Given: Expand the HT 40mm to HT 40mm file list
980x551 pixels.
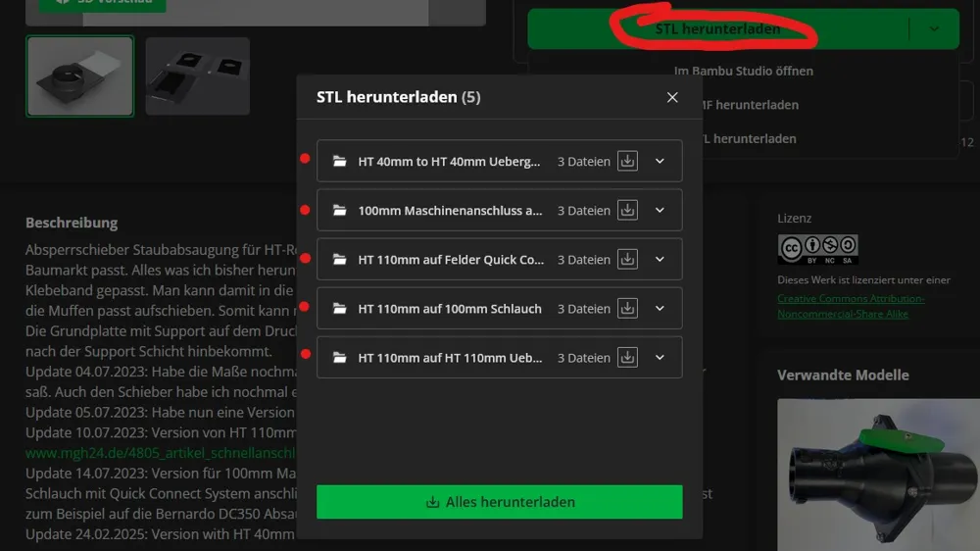Looking at the screenshot, I should pos(660,161).
